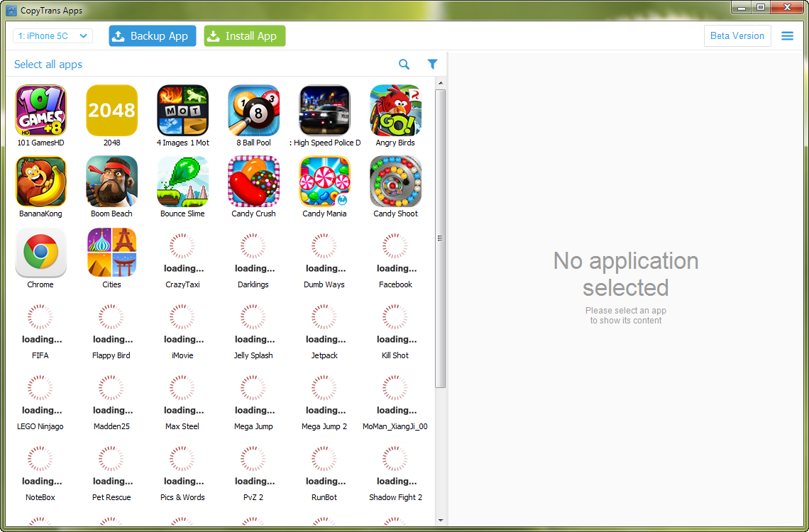Open the Cities app icon
Image resolution: width=809 pixels, height=532 pixels.
tap(111, 252)
